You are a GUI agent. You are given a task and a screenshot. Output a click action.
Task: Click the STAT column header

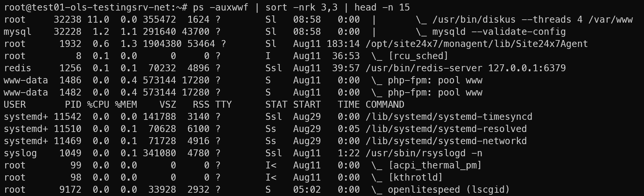(276, 104)
